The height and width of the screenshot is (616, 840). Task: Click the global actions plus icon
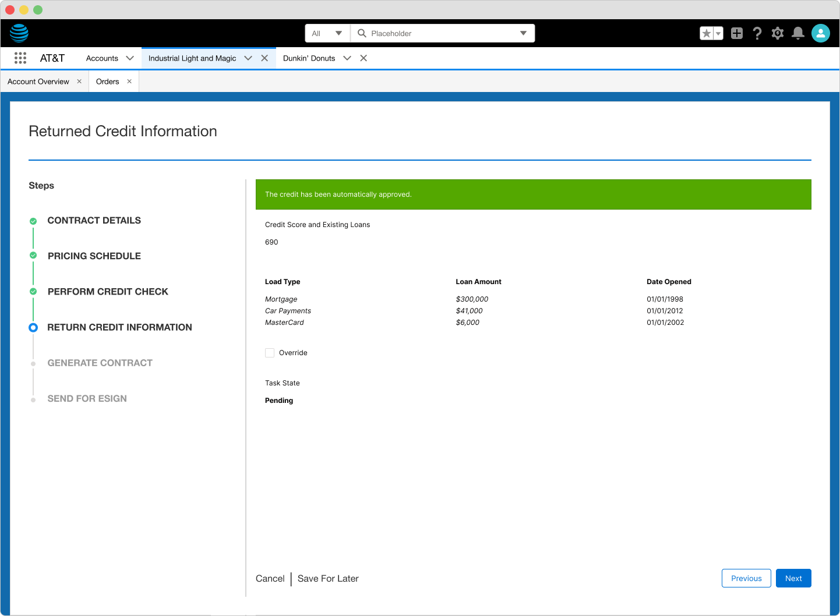point(737,33)
